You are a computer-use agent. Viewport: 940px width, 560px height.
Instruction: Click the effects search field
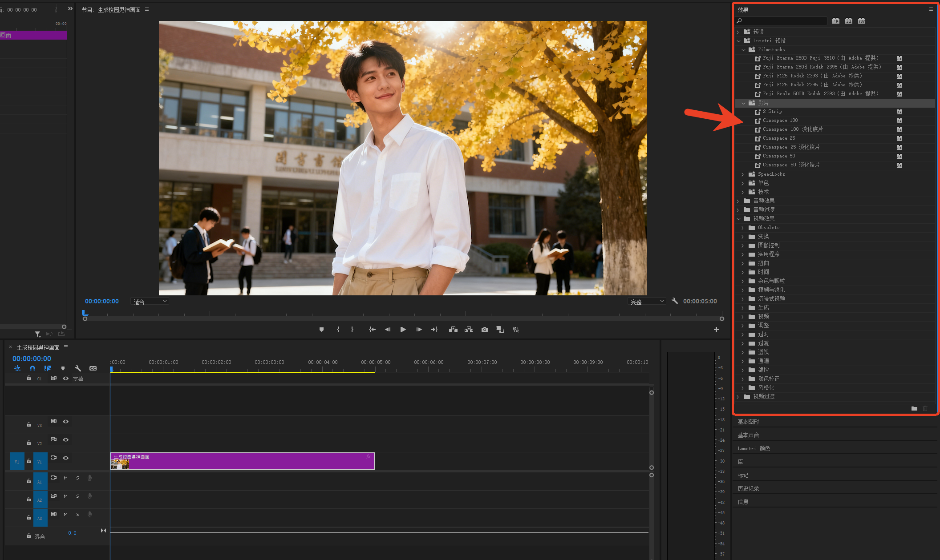783,21
